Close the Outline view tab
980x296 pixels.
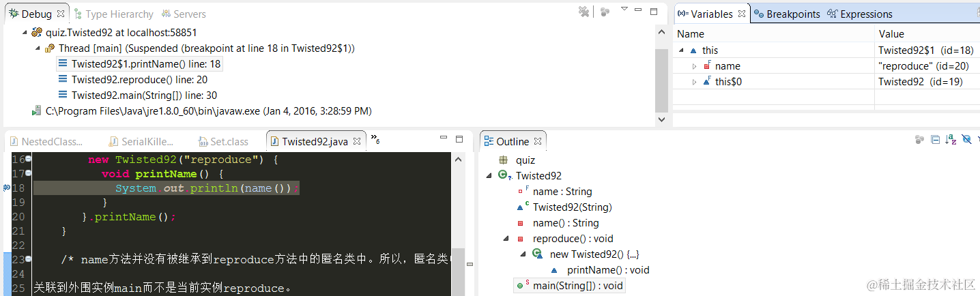538,141
